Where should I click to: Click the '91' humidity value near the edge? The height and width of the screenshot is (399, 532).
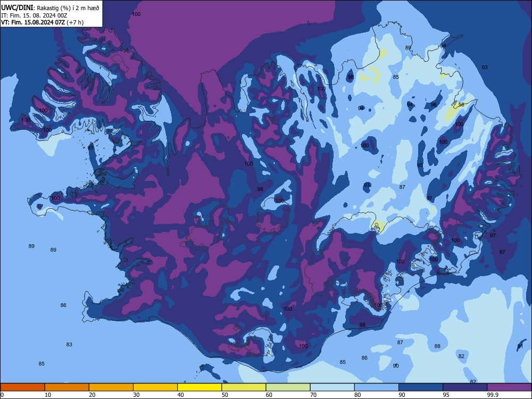pyautogui.click(x=520, y=346)
